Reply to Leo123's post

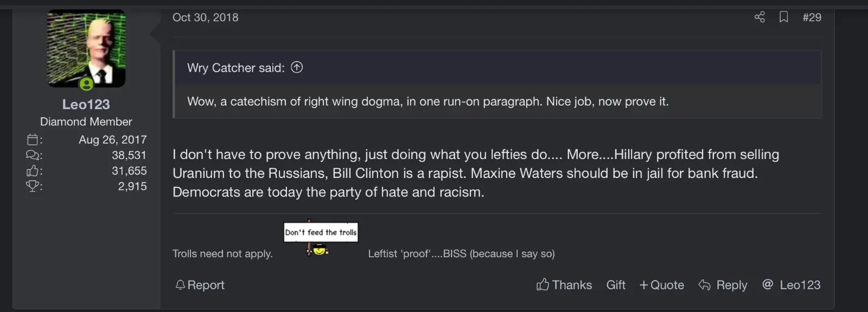(723, 285)
